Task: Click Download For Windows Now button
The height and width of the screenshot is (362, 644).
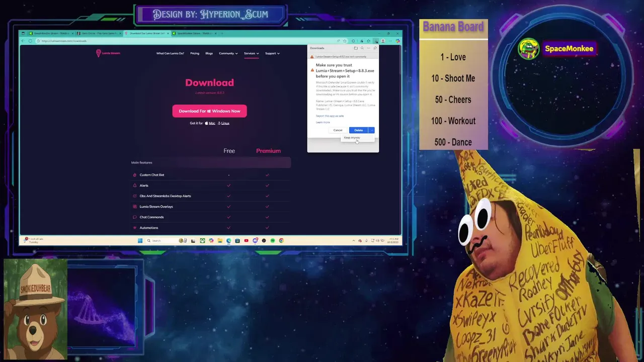Action: (209, 111)
